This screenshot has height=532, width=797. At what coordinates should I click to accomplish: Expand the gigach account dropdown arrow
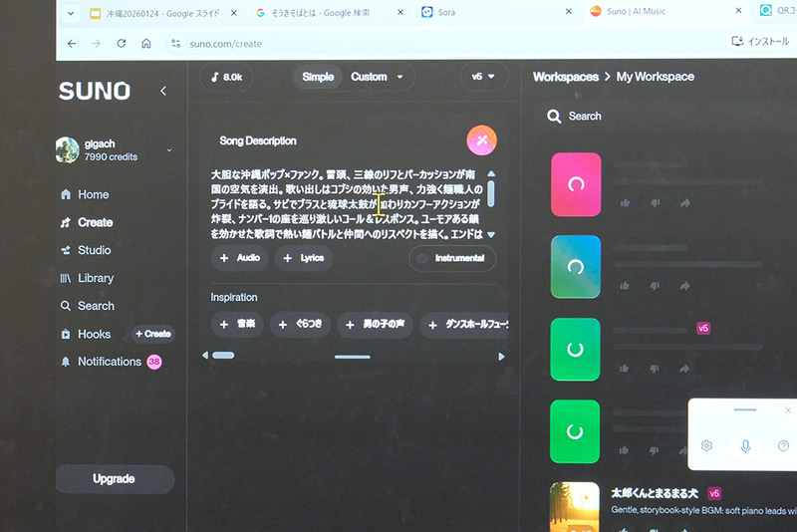[169, 149]
